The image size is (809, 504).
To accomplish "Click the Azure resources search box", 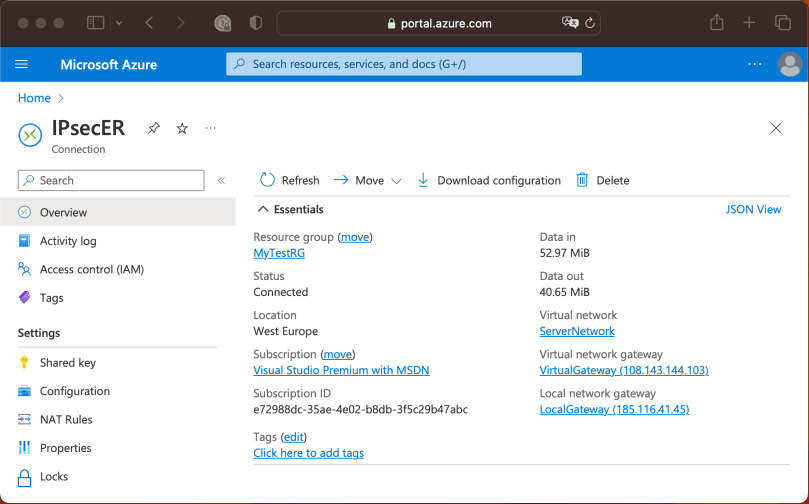I will (404, 64).
